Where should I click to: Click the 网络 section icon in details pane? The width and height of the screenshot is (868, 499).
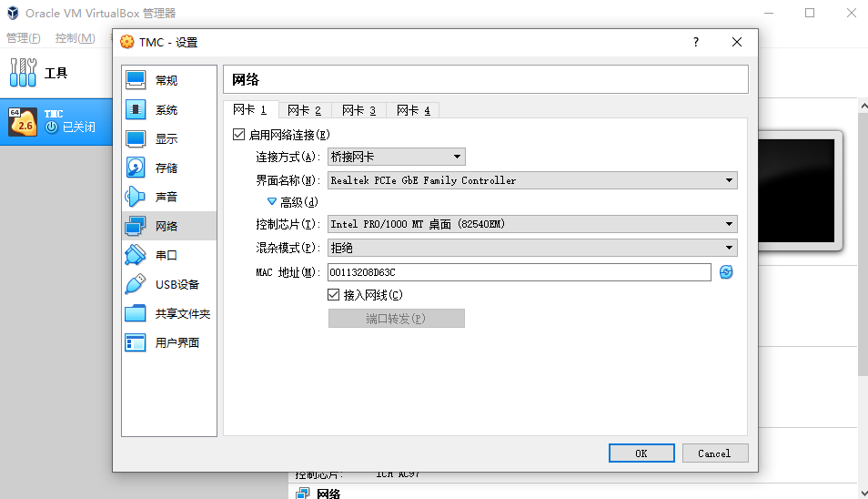(303, 494)
